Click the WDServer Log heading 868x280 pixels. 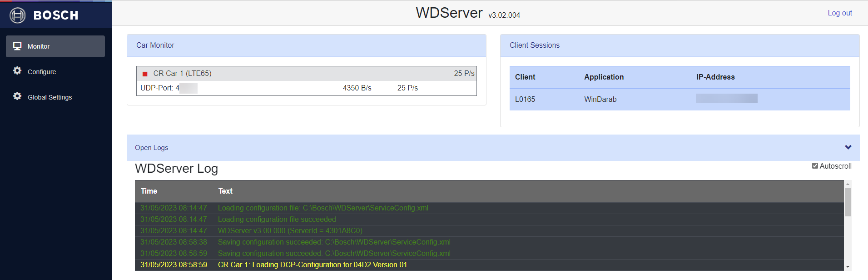(x=177, y=169)
